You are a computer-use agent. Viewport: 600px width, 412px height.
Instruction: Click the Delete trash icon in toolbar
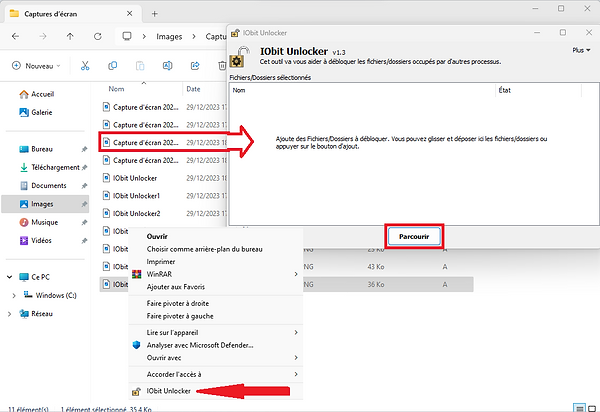222,66
